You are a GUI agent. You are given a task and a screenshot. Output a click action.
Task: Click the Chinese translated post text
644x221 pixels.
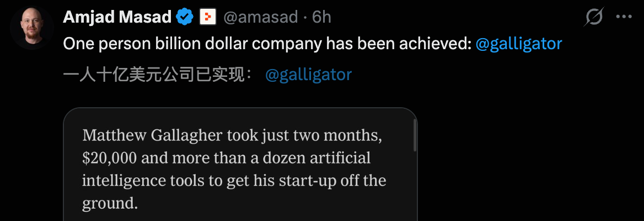click(x=158, y=75)
